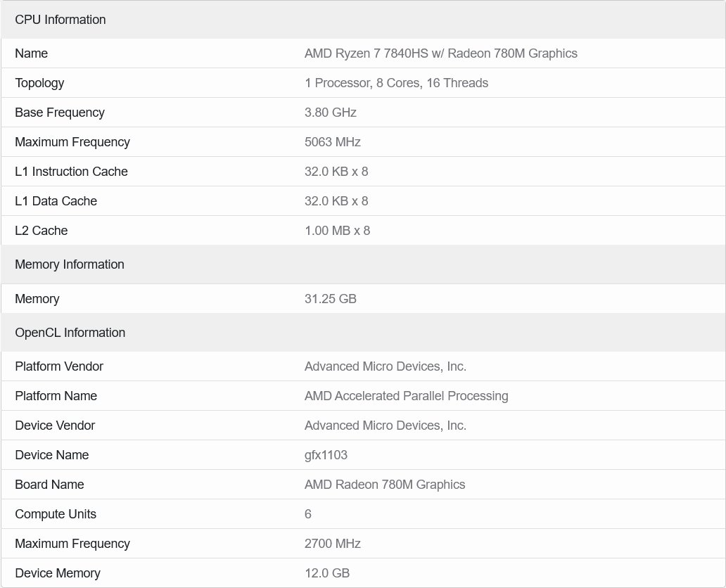Click the Memory Information section header
Viewport: 726px width, 588px height.
(70, 264)
